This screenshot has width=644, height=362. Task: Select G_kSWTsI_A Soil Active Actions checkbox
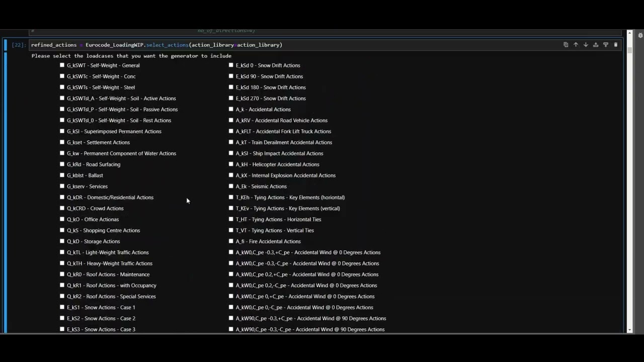point(62,98)
